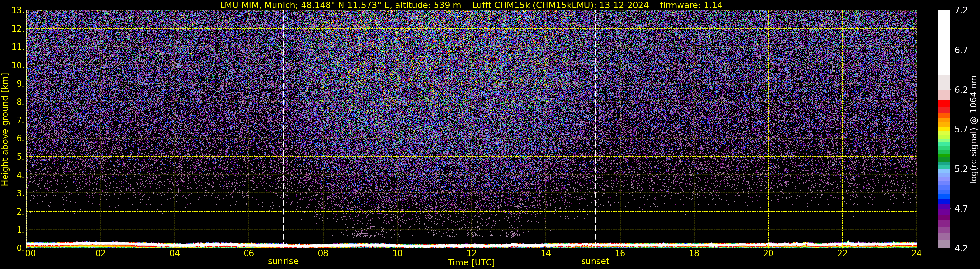Click the time axis tick label '12'
The width and height of the screenshot is (980, 269).
(x=471, y=253)
